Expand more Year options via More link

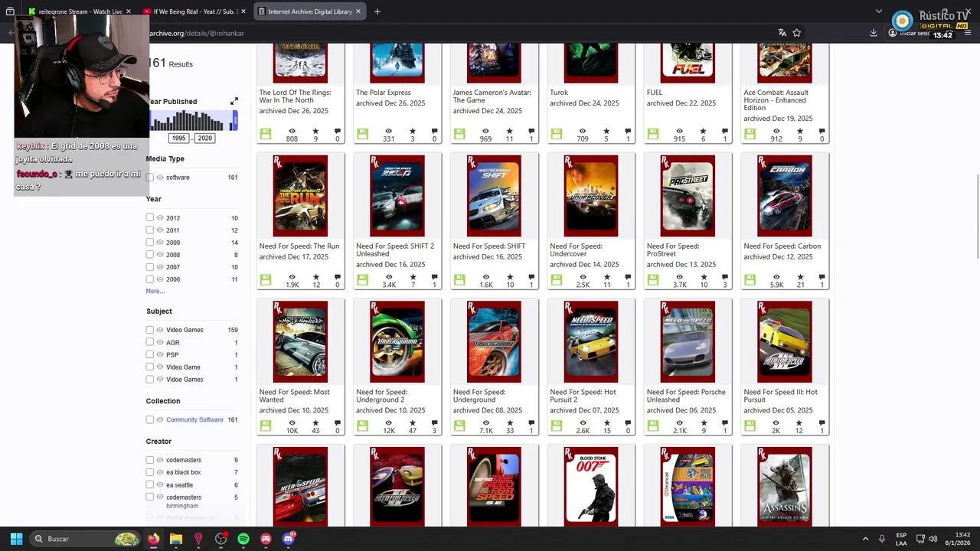155,291
